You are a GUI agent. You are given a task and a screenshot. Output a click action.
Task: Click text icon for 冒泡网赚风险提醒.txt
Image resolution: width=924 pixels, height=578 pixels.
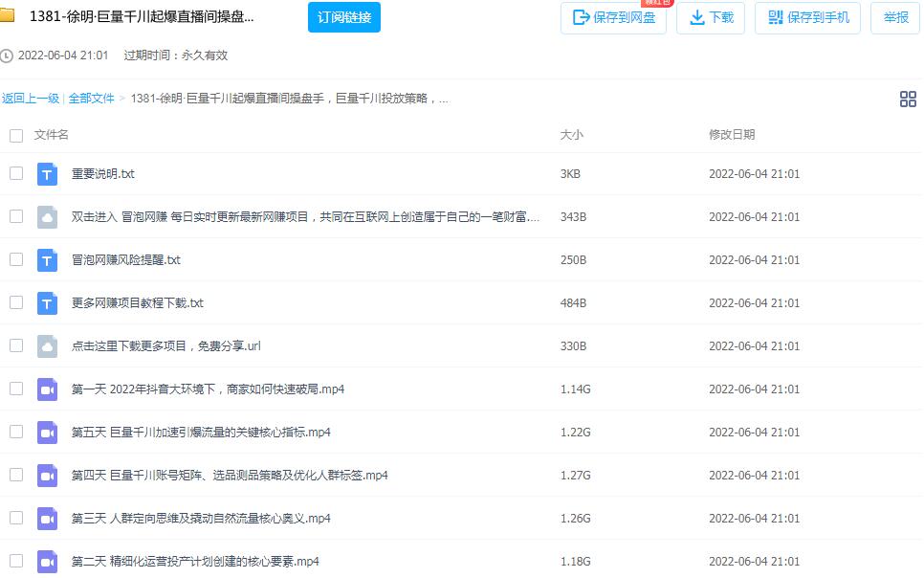tap(48, 260)
